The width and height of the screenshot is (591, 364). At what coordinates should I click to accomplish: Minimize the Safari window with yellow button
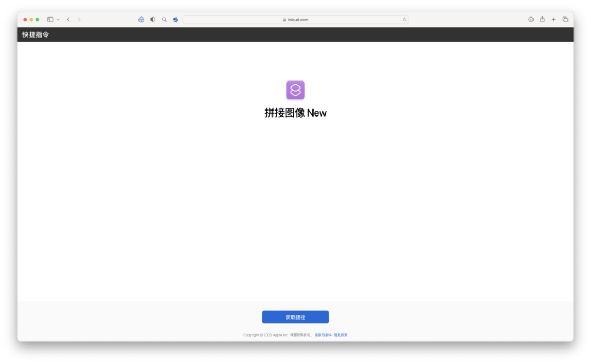coord(31,20)
